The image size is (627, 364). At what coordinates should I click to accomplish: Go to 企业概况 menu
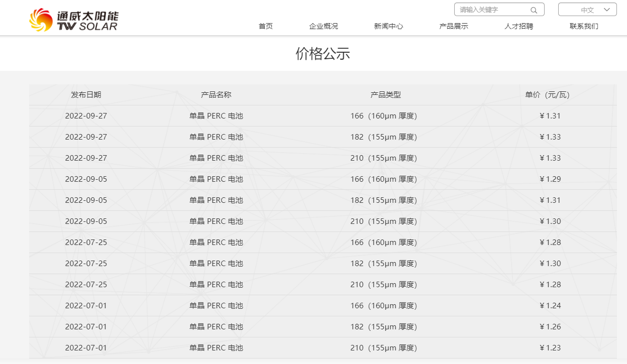(323, 26)
